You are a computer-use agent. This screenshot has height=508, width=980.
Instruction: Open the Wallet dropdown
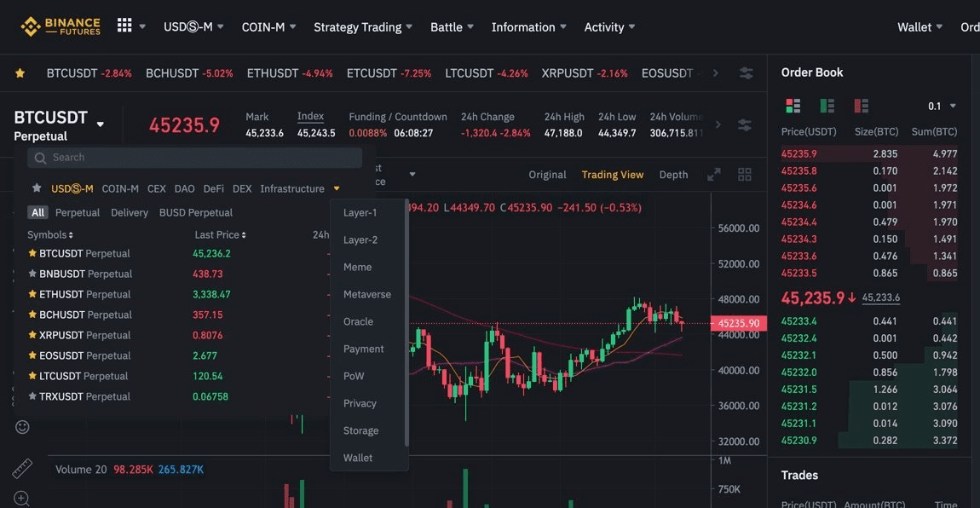[919, 27]
